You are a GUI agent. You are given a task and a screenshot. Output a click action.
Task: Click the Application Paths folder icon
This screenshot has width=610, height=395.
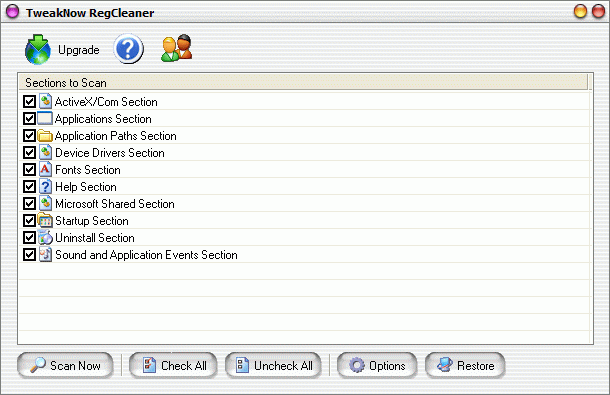coord(45,135)
